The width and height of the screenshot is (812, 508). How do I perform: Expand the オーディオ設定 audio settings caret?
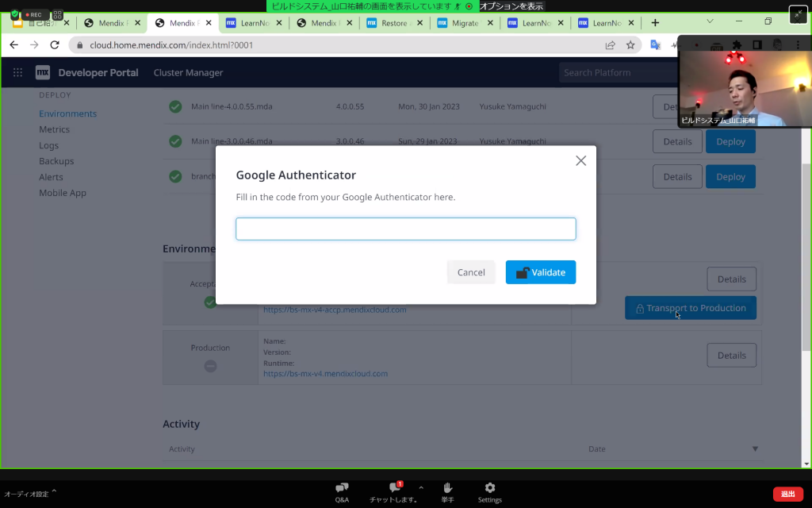(x=54, y=493)
